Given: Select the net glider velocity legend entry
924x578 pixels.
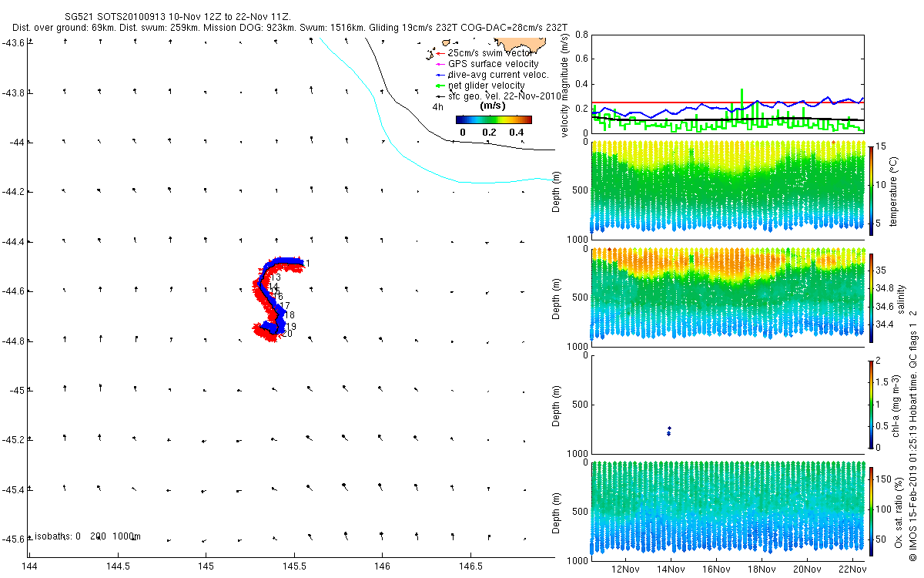Looking at the screenshot, I should click(487, 86).
